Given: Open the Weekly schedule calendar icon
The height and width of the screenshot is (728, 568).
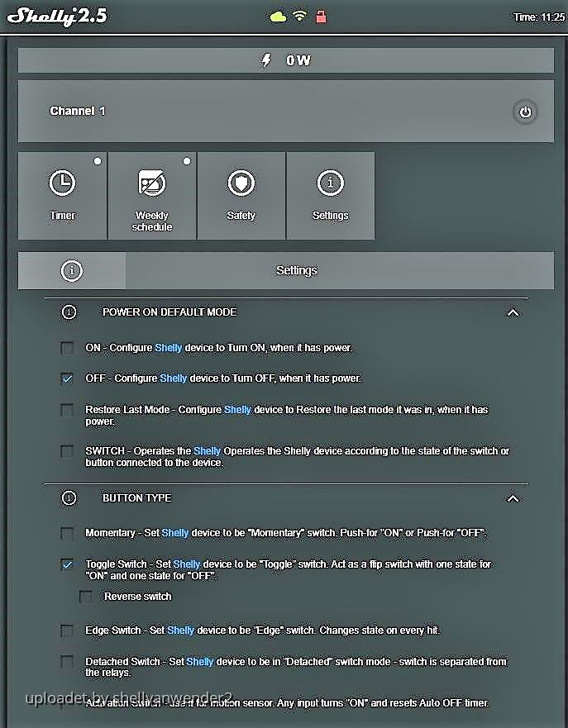Looking at the screenshot, I should (x=151, y=183).
